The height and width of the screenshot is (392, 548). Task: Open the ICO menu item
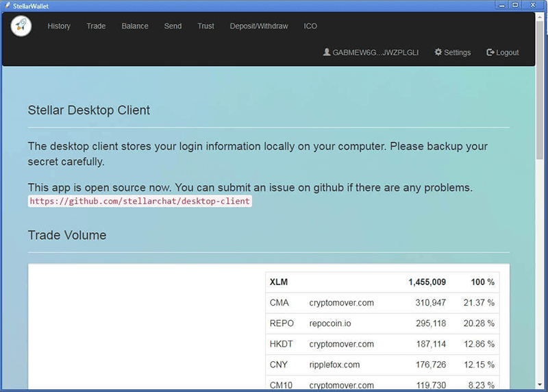click(x=310, y=26)
